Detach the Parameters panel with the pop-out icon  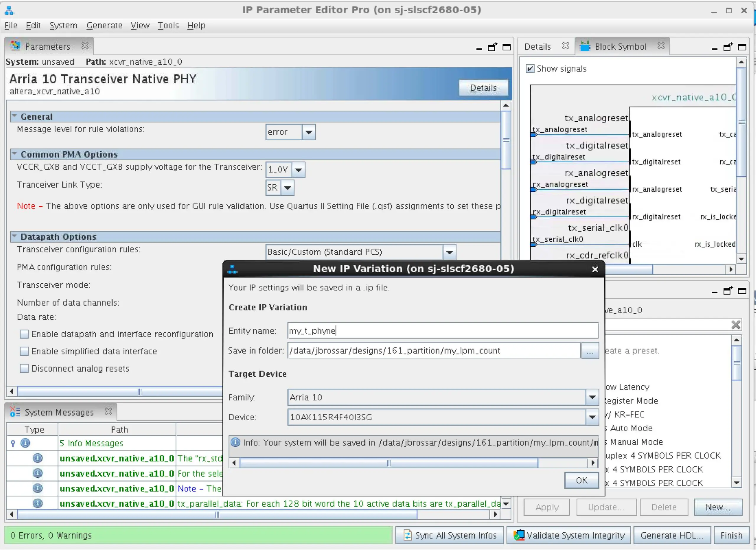(492, 47)
